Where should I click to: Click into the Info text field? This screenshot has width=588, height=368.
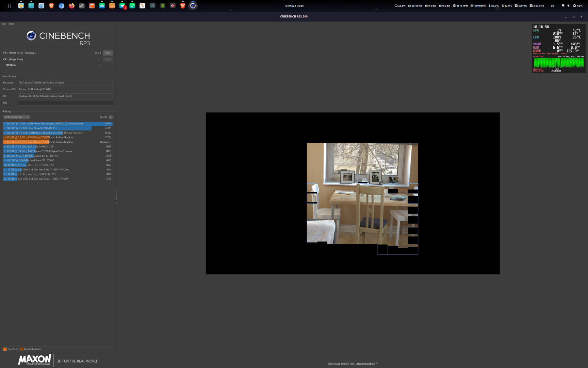(65, 103)
